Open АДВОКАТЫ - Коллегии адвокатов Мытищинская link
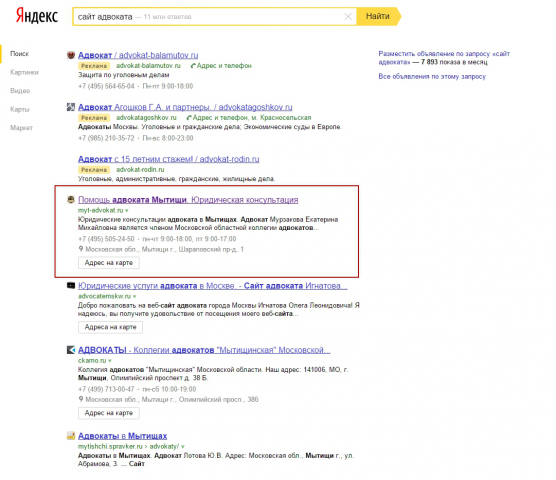Image resolution: width=556 pixels, height=480 pixels. click(204, 350)
